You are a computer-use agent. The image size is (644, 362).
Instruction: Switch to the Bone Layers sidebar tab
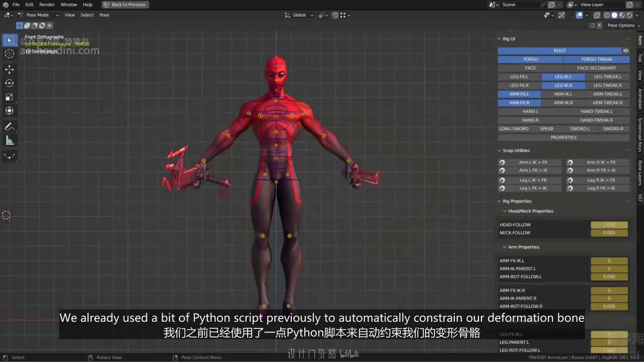click(x=640, y=173)
